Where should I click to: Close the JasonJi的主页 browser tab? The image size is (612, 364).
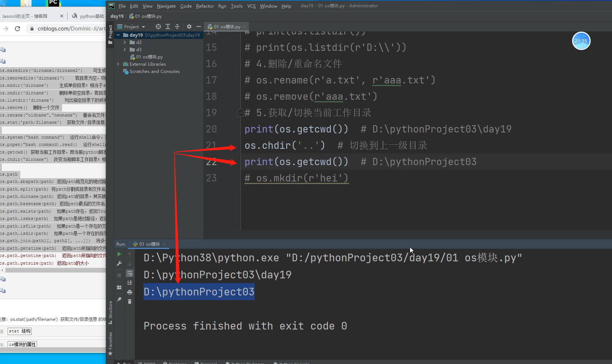click(61, 16)
